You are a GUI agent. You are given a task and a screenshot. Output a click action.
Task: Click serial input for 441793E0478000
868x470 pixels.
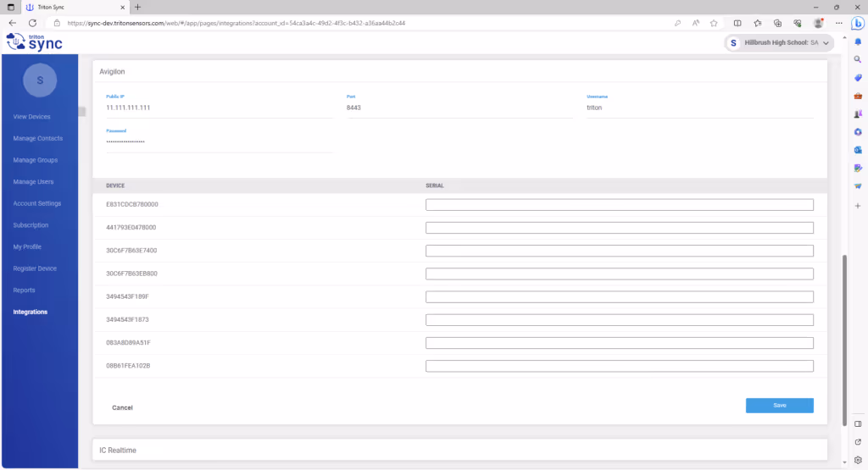[x=620, y=228]
